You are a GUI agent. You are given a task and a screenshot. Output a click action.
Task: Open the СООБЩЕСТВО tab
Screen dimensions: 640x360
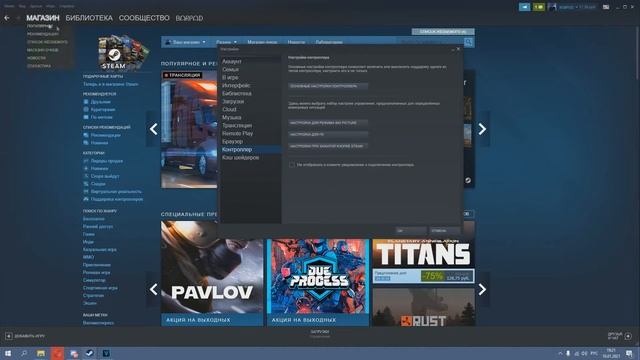pyautogui.click(x=144, y=18)
